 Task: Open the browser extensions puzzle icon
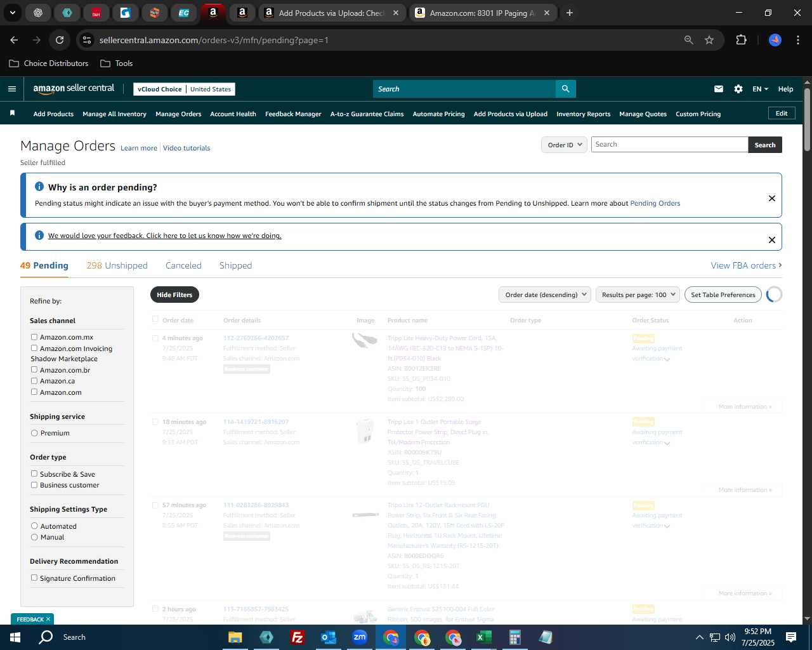tap(741, 40)
